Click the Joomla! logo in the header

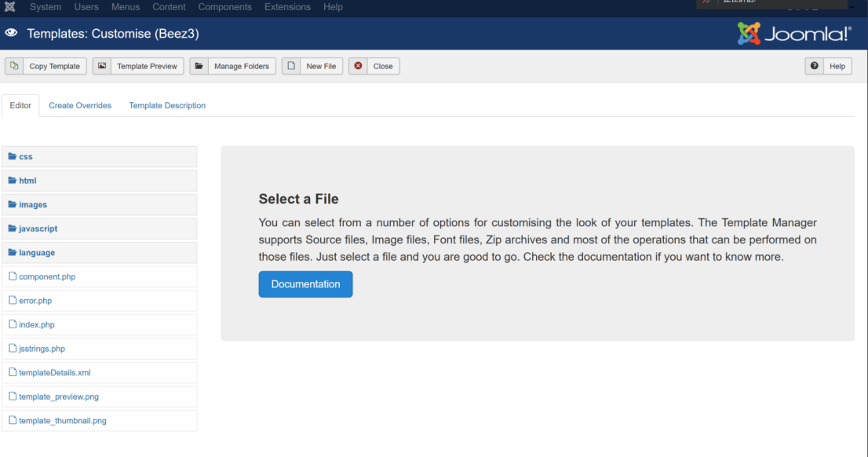click(793, 34)
